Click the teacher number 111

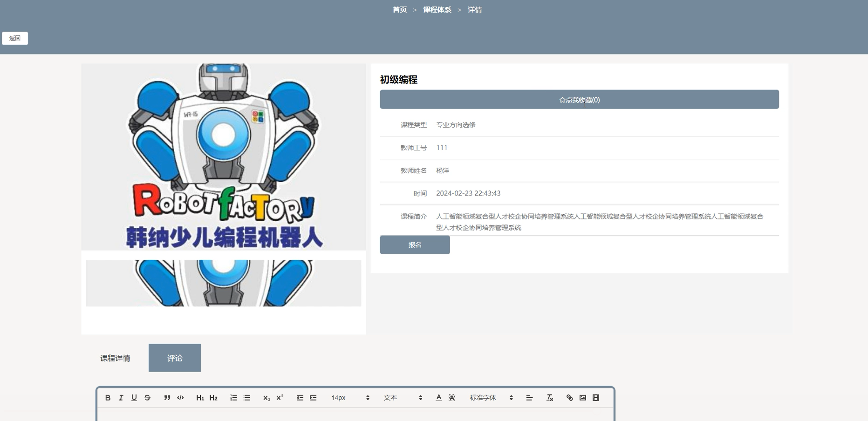click(x=442, y=148)
